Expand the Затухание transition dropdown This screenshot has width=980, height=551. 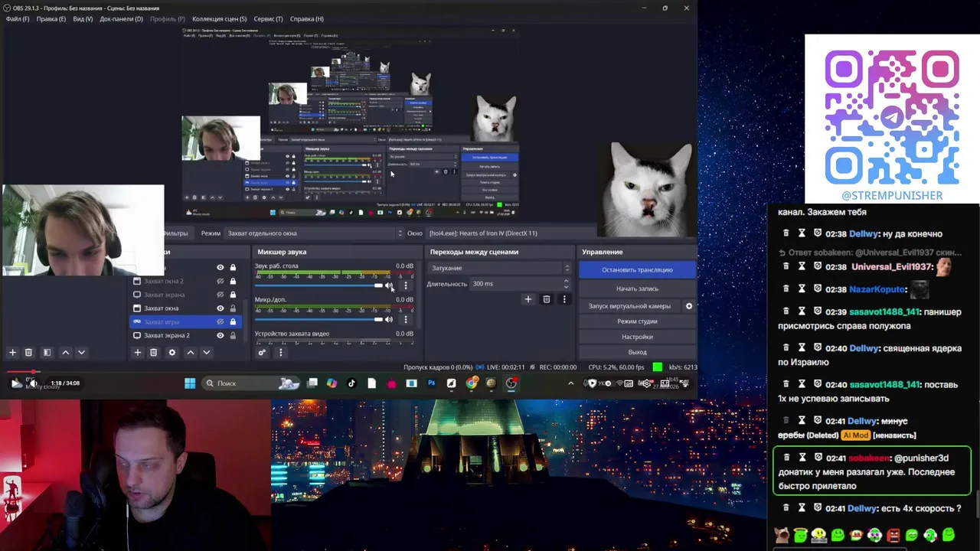tap(499, 268)
